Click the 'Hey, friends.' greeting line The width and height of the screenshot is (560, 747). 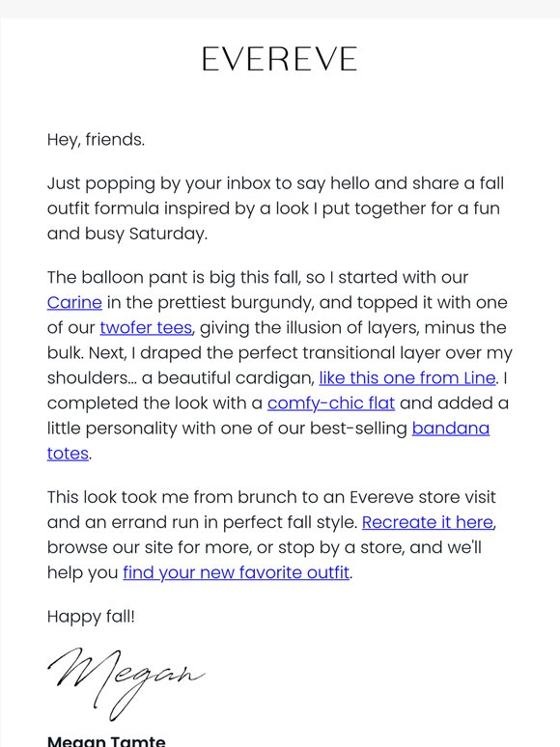(x=96, y=140)
